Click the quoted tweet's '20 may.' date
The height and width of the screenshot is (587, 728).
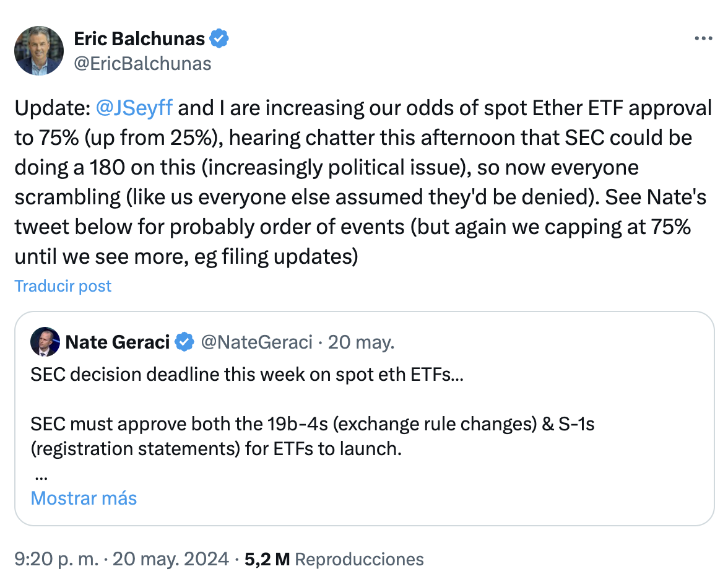click(361, 342)
